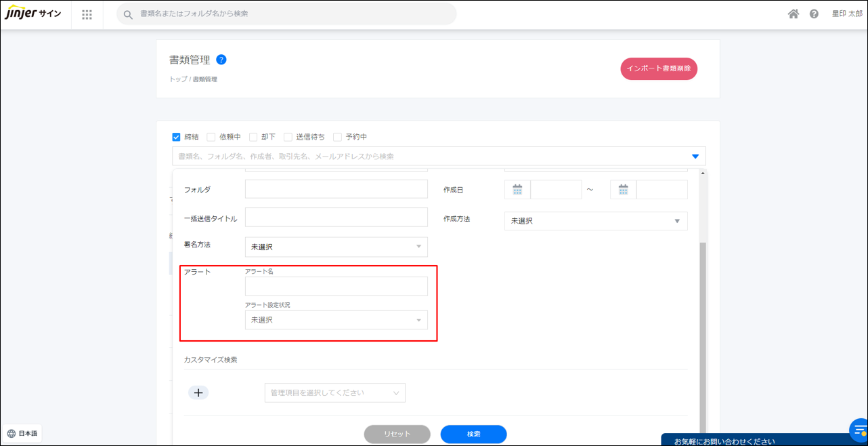
Task: Click the アラート名 input field
Action: pyautogui.click(x=336, y=287)
